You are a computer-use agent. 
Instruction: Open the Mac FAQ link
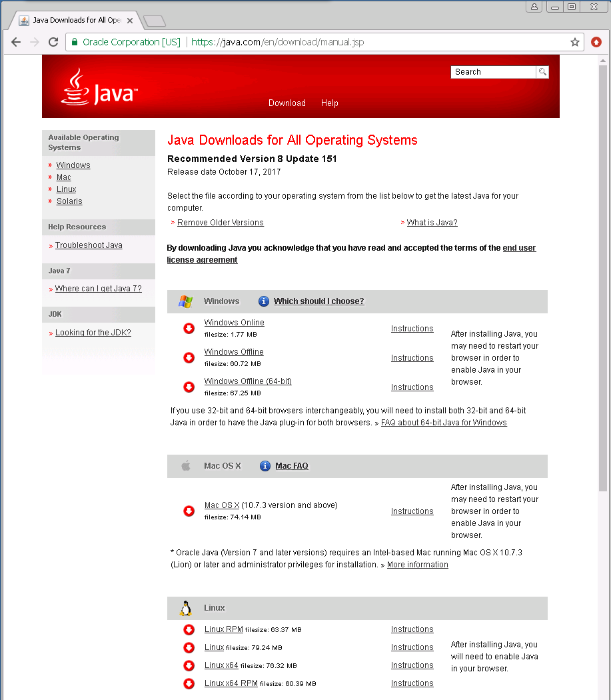tap(291, 465)
